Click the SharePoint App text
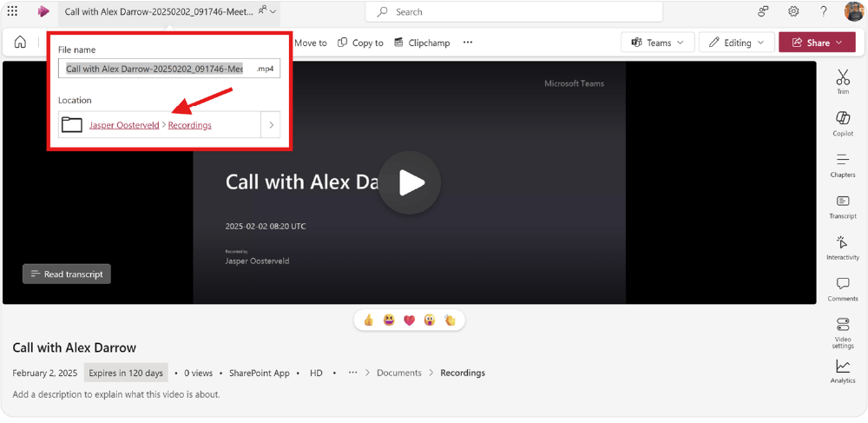The image size is (868, 423). pos(259,373)
